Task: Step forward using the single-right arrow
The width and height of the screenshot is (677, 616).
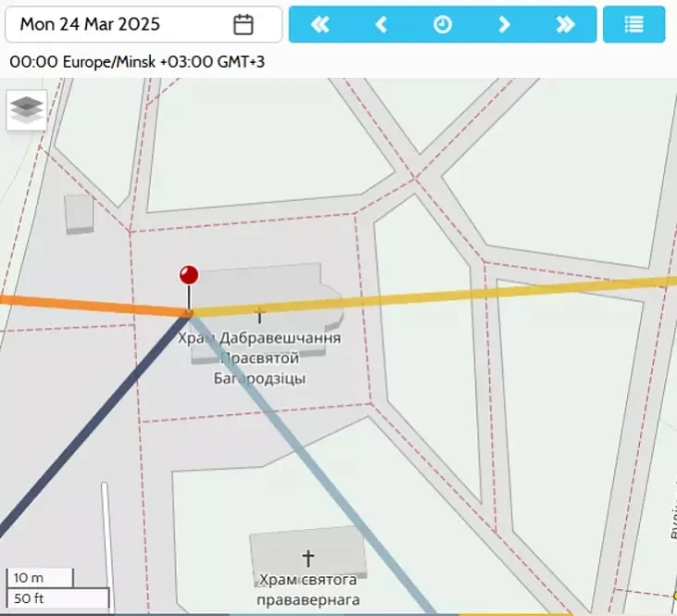Action: coord(504,25)
